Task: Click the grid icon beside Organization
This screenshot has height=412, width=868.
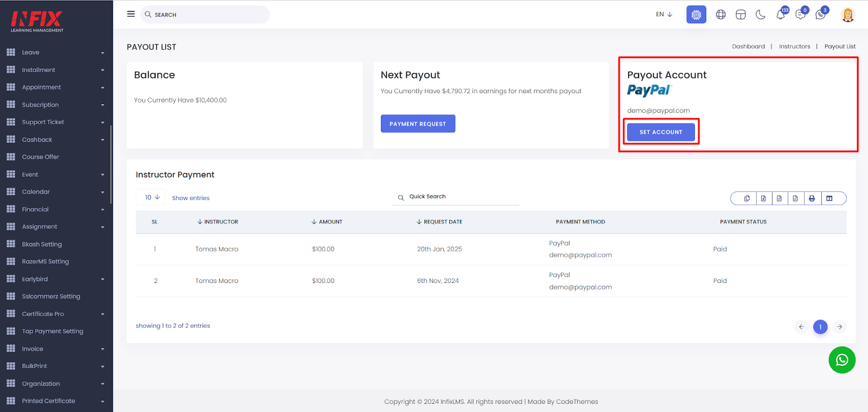Action: (11, 383)
